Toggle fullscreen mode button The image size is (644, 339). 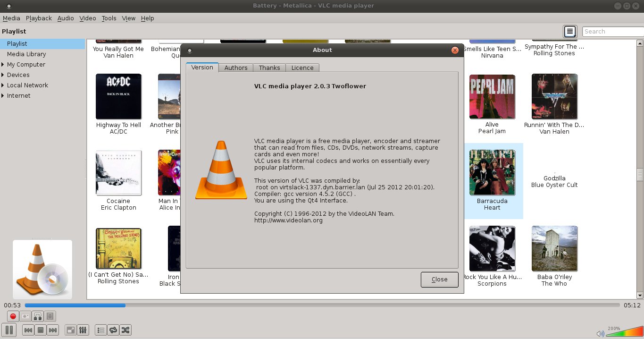70,330
